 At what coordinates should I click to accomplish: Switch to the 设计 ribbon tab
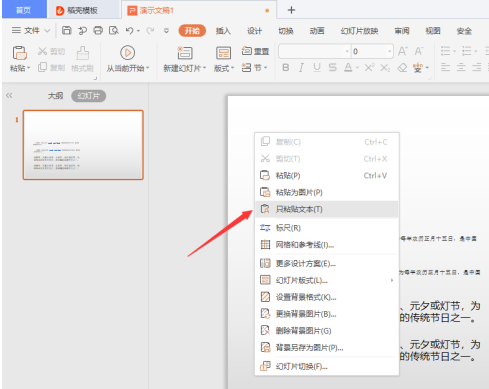click(x=254, y=31)
